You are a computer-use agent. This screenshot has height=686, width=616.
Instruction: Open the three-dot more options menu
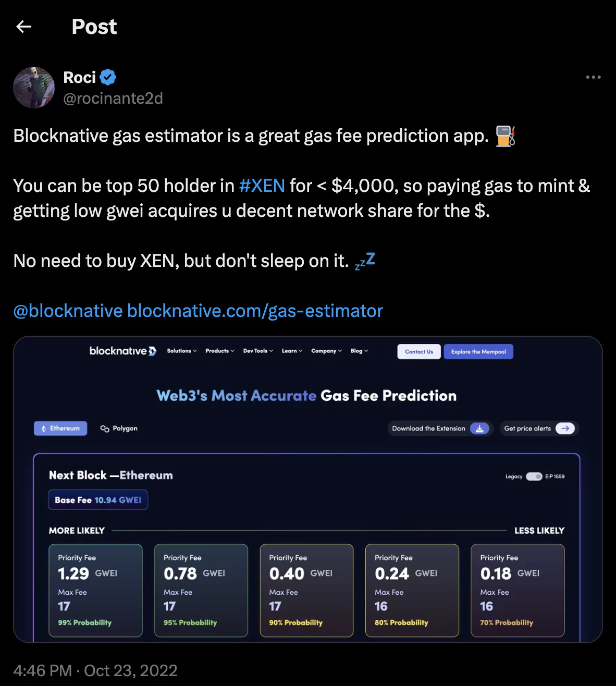[593, 77]
